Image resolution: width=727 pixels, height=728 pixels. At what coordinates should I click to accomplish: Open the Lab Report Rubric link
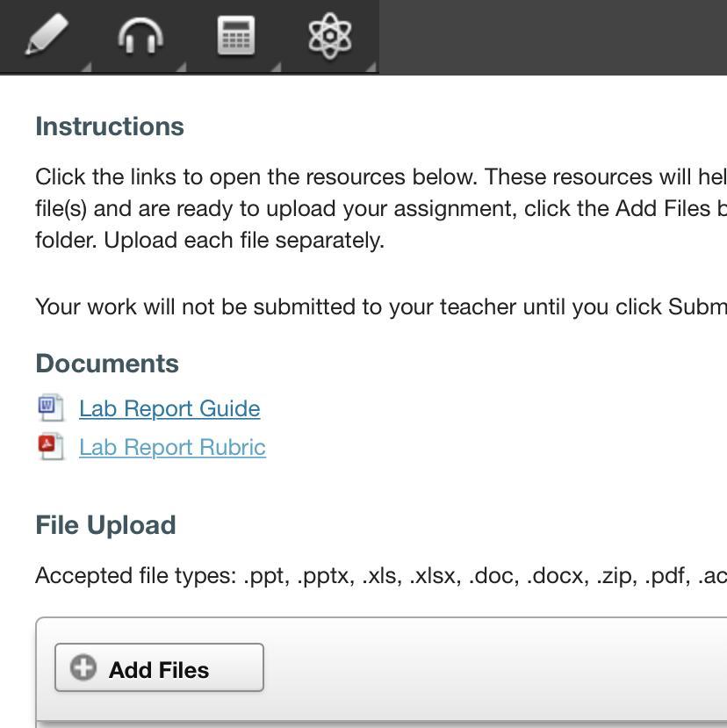pos(172,447)
